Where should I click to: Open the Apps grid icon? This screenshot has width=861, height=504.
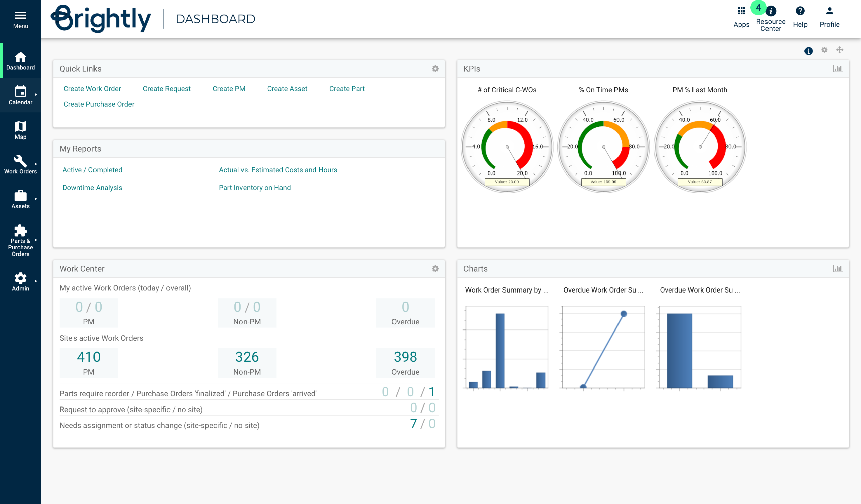click(x=741, y=11)
